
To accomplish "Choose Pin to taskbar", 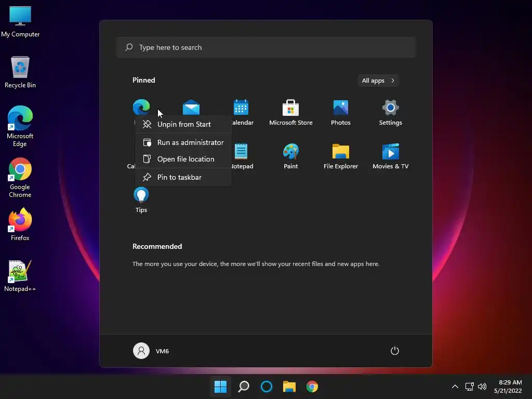I will [183, 177].
